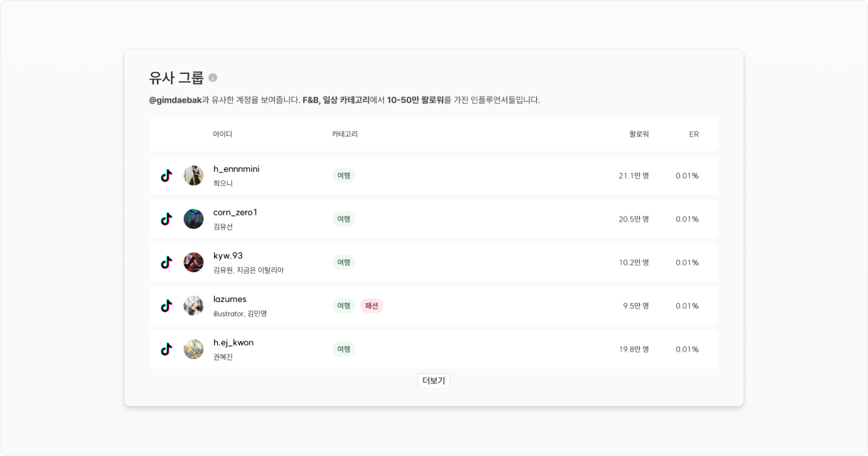Click the TikTok icon in kyw.93 row
Viewport: 868px width, 456px height.
[x=166, y=262]
